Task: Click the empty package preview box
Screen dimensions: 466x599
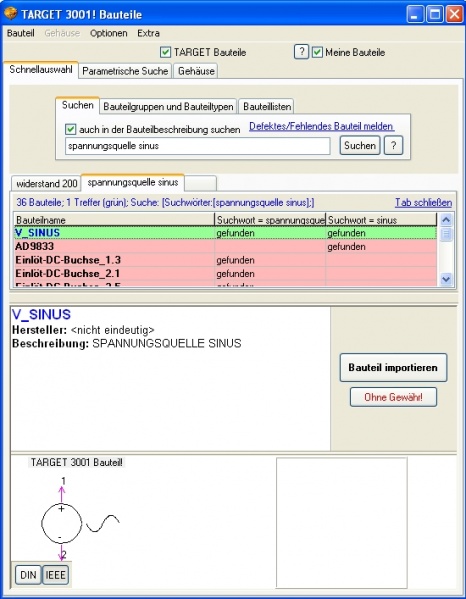Action: click(342, 523)
